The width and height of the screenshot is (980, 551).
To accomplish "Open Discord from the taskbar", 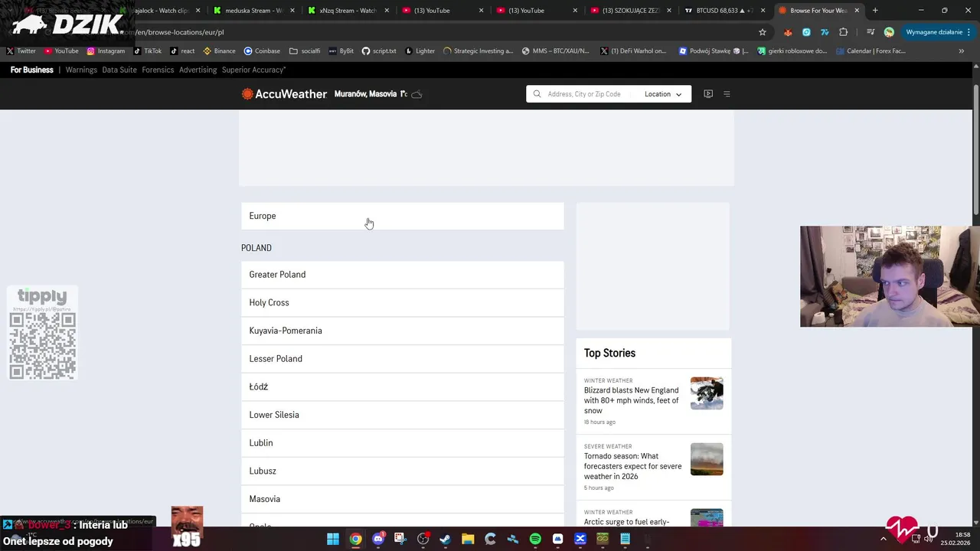I will [x=378, y=539].
